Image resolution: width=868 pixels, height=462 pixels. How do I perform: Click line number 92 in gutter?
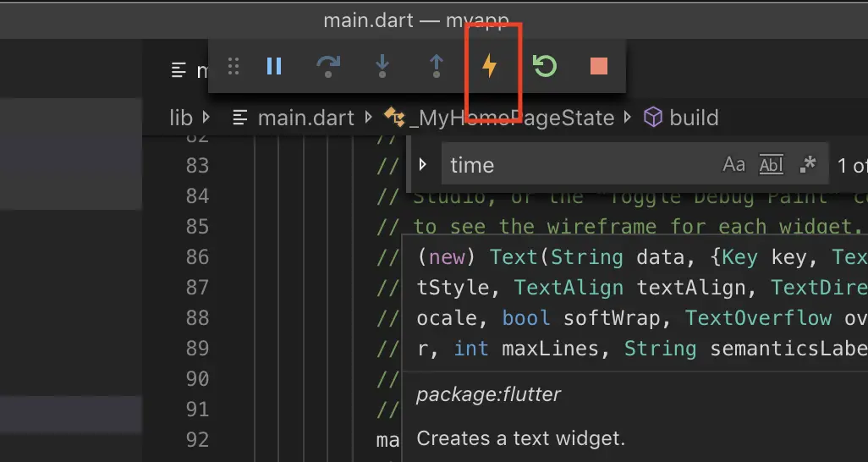(198, 439)
